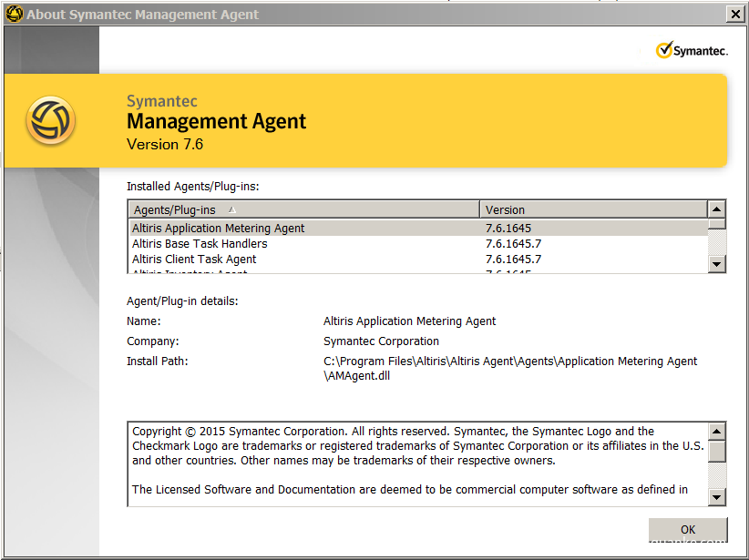Click the plug-ins list scroll down arrow
749x560 pixels.
tap(716, 263)
